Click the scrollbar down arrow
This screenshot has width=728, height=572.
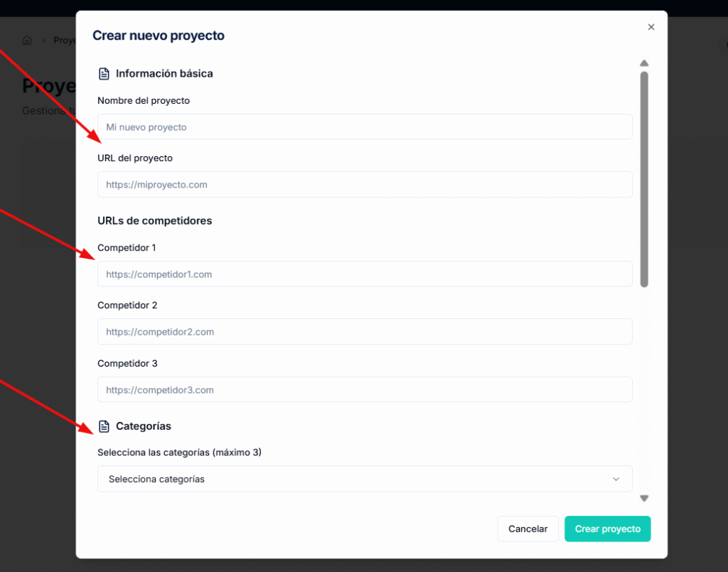click(x=644, y=498)
